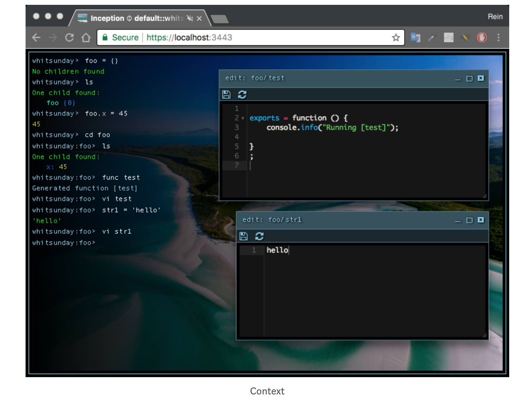The height and width of the screenshot is (402, 532).
Task: Reload the page in the browser
Action: [69, 37]
